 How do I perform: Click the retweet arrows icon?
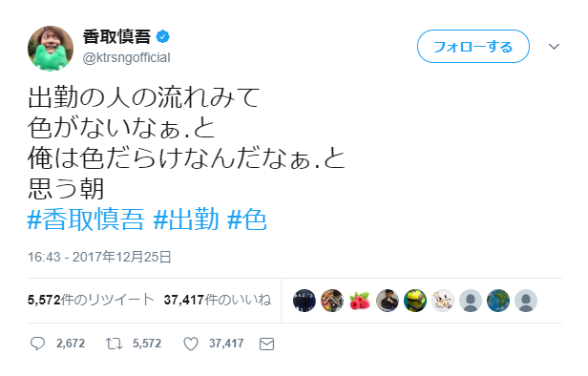point(114,344)
